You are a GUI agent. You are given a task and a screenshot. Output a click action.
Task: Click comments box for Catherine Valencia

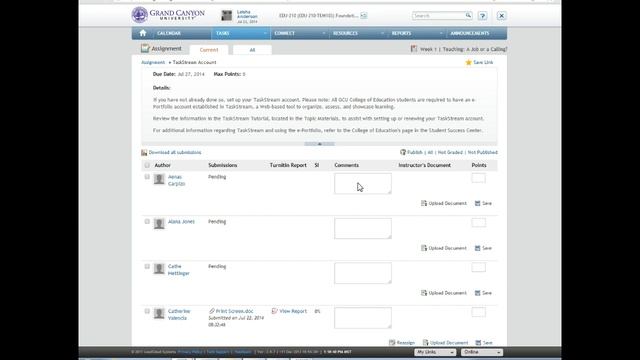tap(363, 318)
